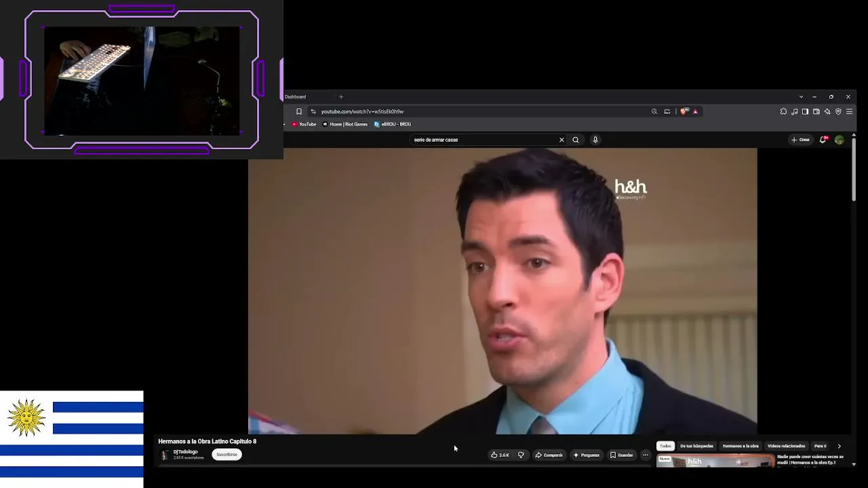Click the Hermanos a la obra video player
Viewport: 868px width, 488px height.
502,291
